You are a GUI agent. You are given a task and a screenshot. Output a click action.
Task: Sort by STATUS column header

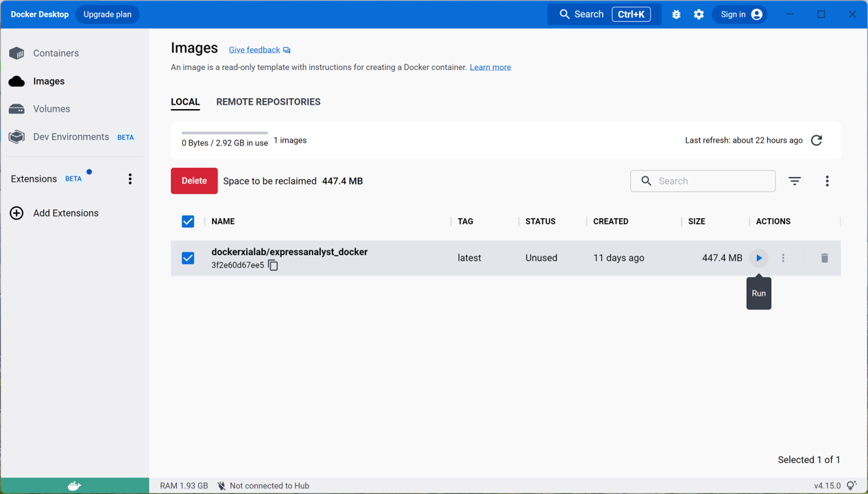pyautogui.click(x=540, y=222)
